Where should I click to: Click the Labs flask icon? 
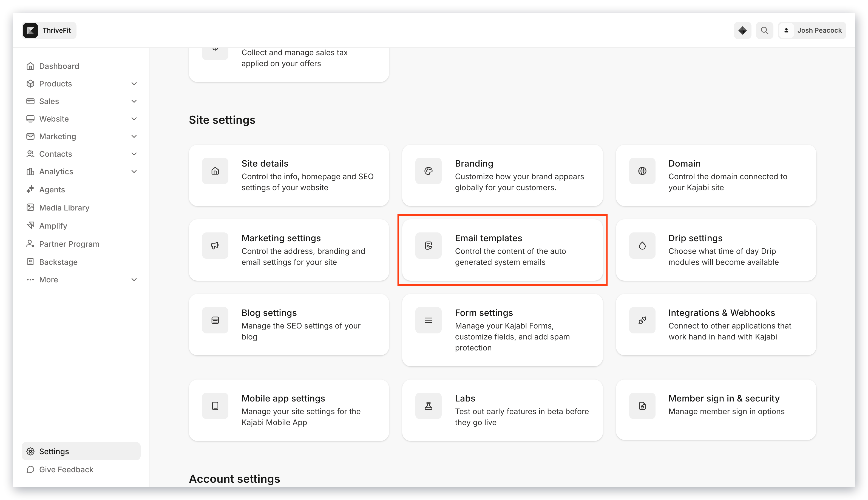pyautogui.click(x=428, y=406)
